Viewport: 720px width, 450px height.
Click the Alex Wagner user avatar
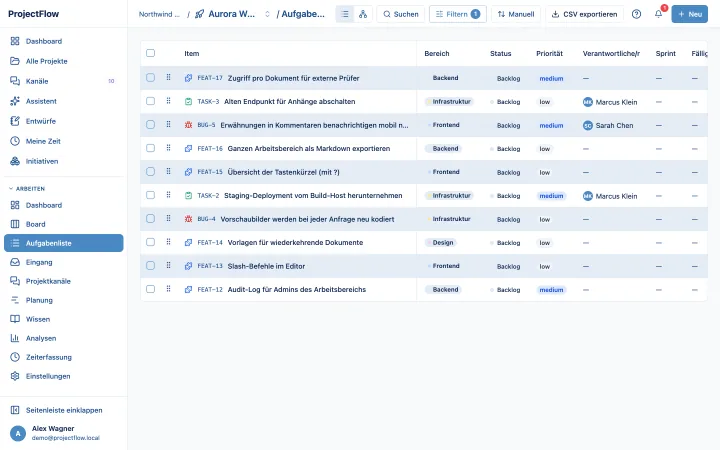click(18, 433)
